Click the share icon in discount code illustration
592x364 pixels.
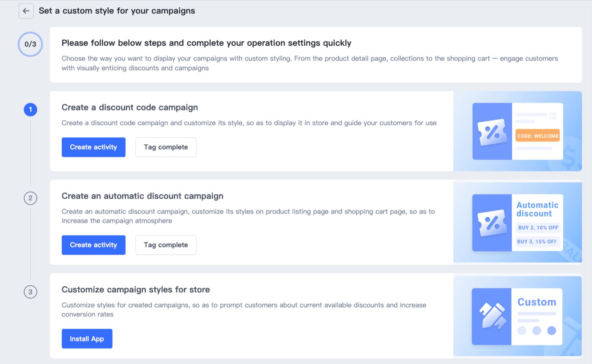(553, 115)
